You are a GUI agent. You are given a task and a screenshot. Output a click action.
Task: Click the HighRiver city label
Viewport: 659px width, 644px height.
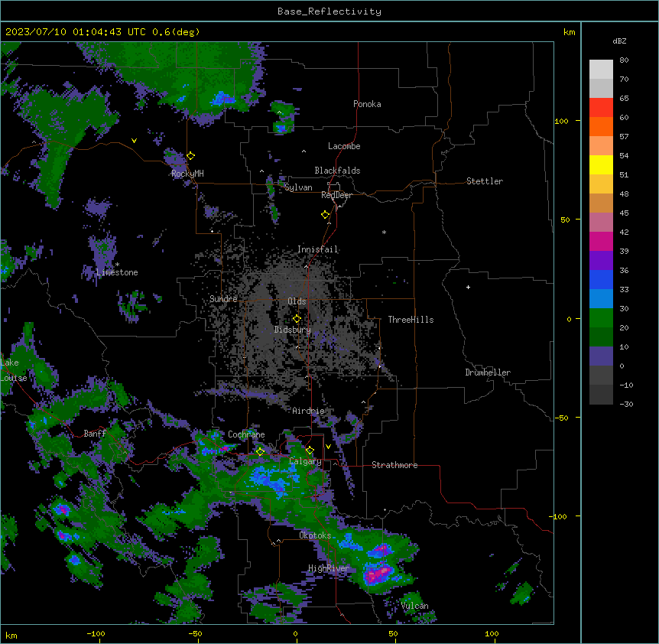coord(329,568)
